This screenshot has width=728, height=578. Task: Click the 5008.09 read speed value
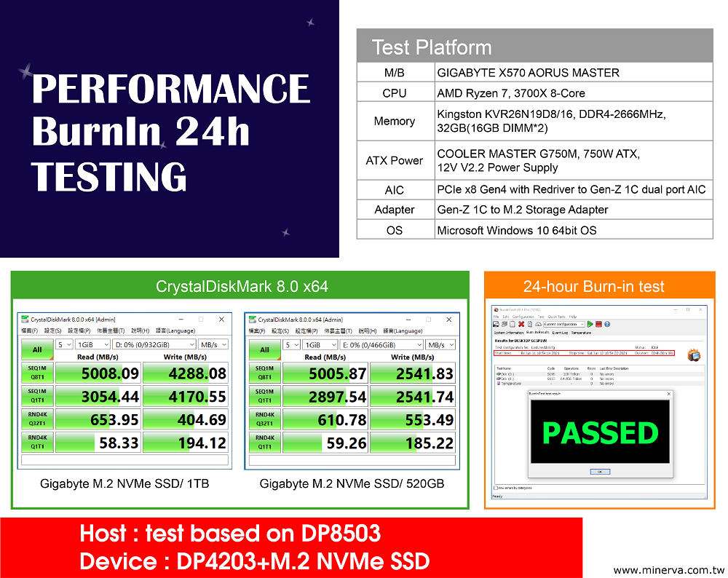[110, 373]
